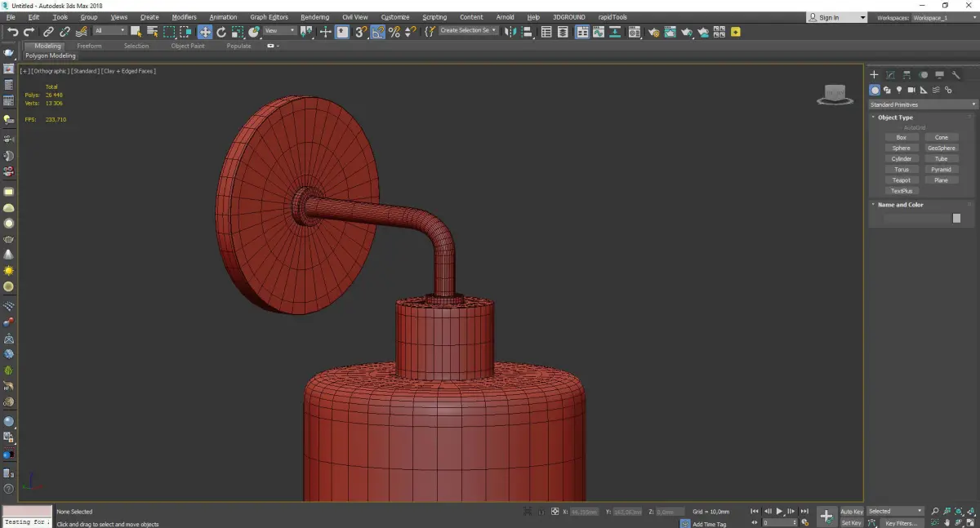
Task: Click the object color swatch
Action: [956, 219]
